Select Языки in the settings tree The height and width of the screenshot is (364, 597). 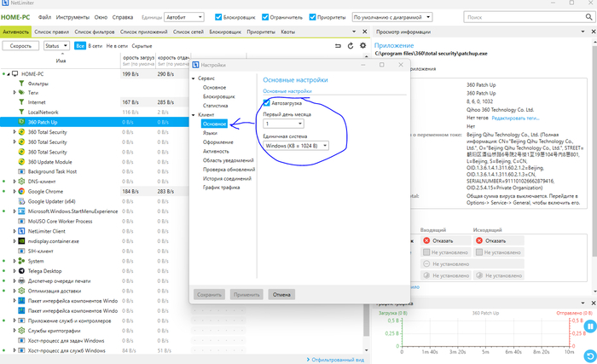[x=209, y=133]
